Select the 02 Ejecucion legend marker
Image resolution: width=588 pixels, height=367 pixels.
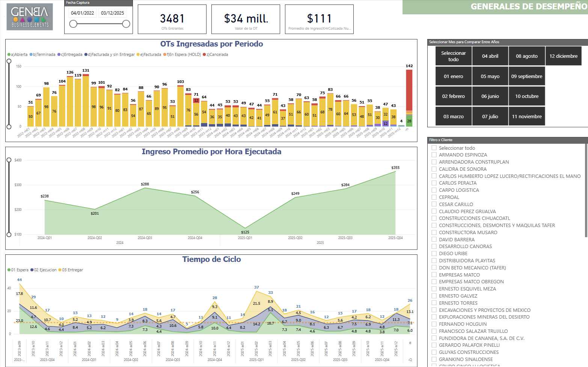point(32,270)
